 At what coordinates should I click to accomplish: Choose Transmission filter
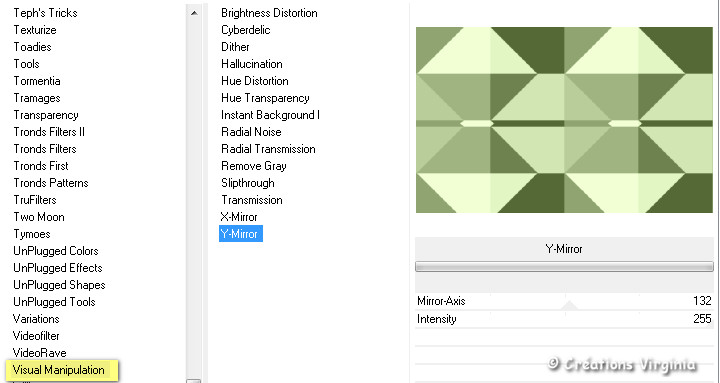252,200
